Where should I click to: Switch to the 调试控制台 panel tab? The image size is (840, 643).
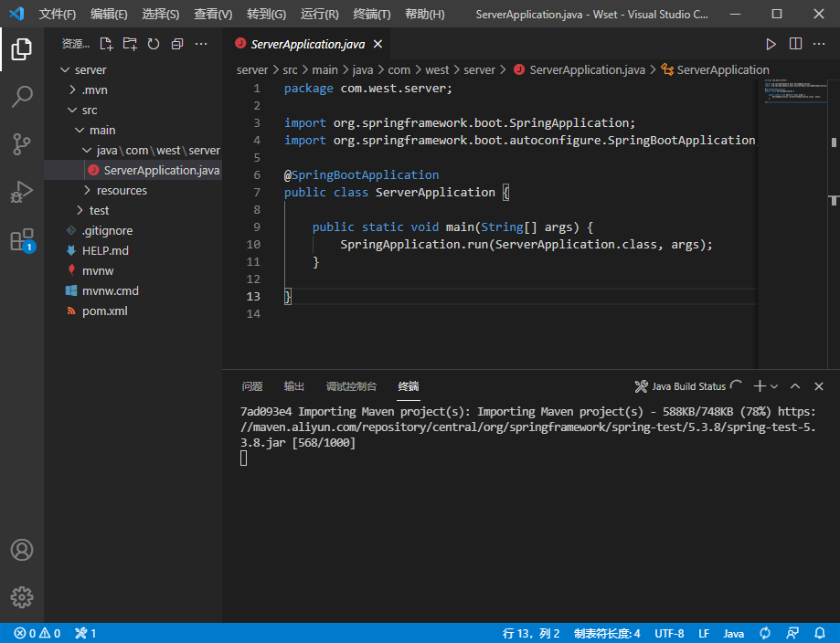(x=351, y=385)
